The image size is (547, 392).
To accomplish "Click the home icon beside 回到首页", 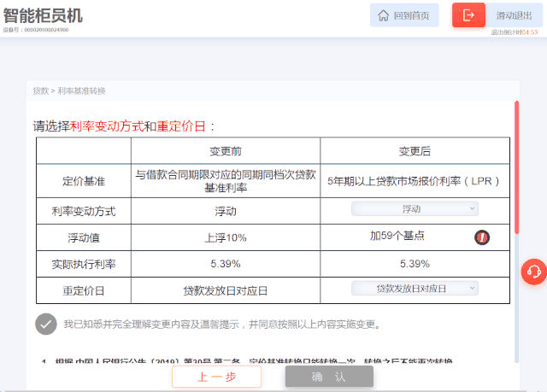I will click(383, 15).
